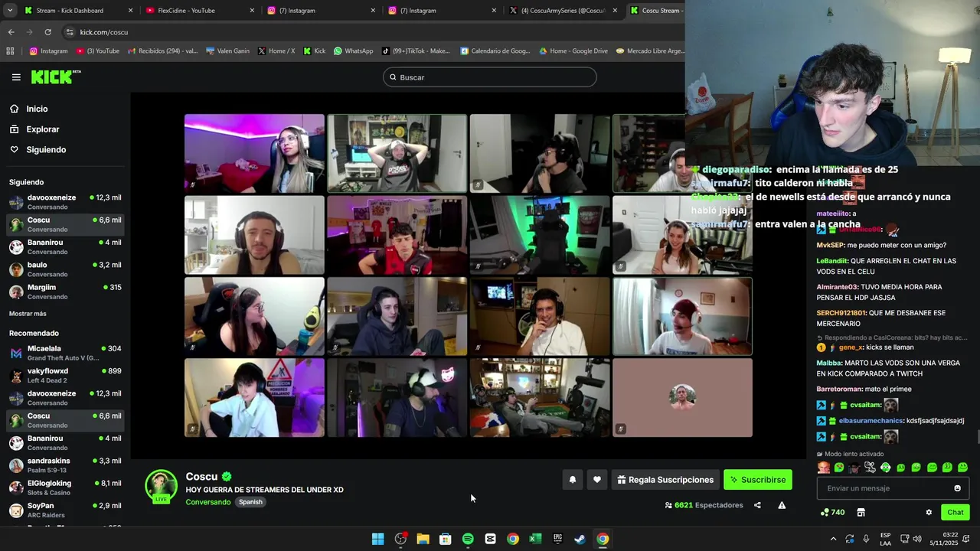Image resolution: width=980 pixels, height=551 pixels.
Task: Select the green headphones emote
Action: pyautogui.click(x=885, y=467)
